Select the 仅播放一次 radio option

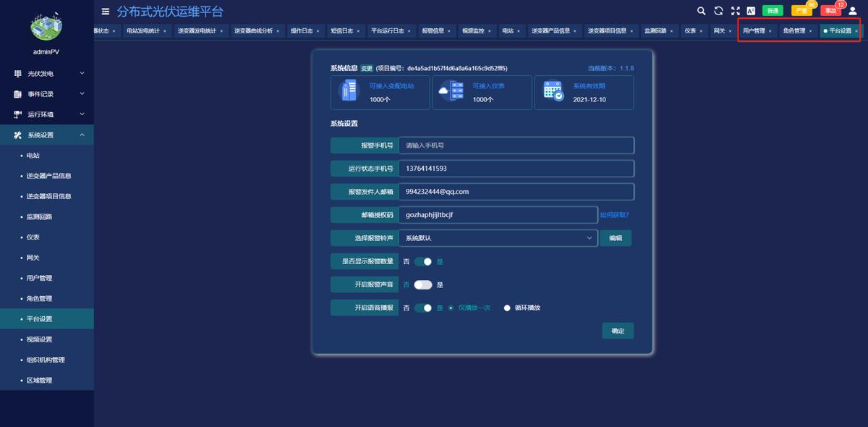point(451,308)
